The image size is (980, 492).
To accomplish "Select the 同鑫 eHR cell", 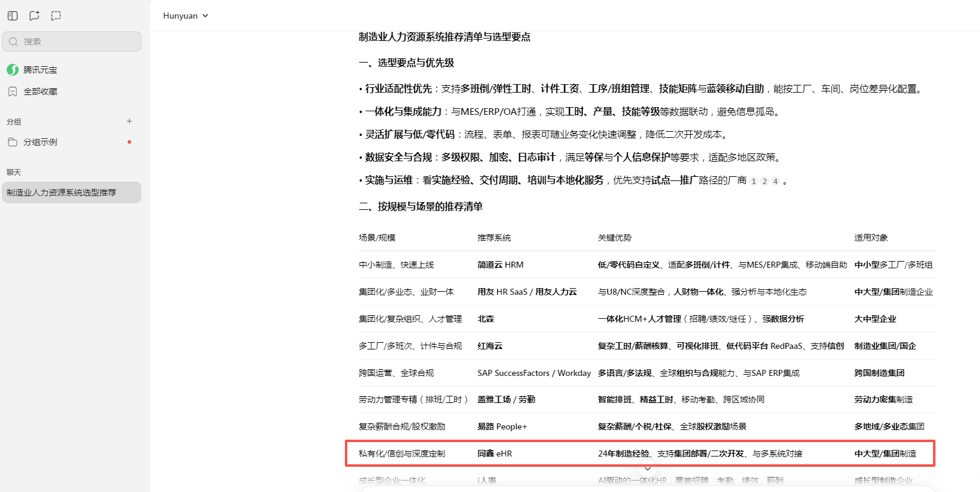I will click(x=495, y=454).
